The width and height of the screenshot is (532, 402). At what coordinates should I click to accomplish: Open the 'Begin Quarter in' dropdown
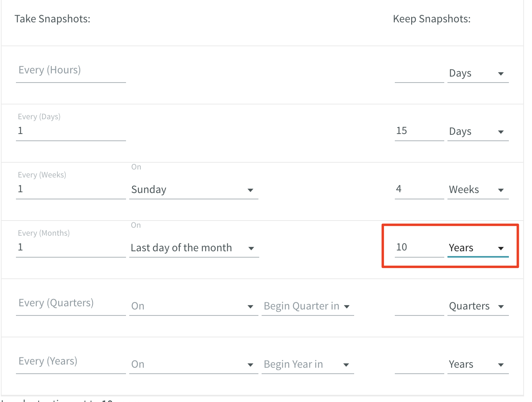tap(307, 306)
